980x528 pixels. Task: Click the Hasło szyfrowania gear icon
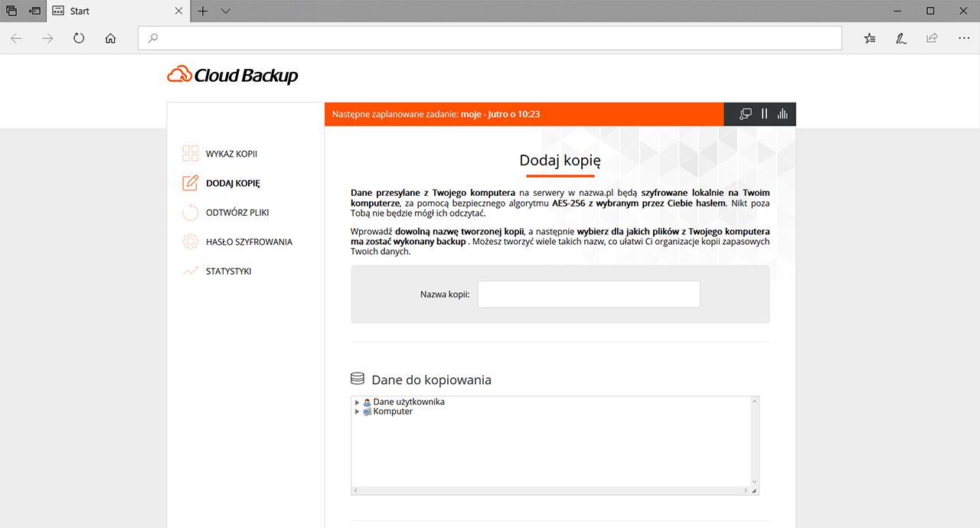click(x=191, y=242)
